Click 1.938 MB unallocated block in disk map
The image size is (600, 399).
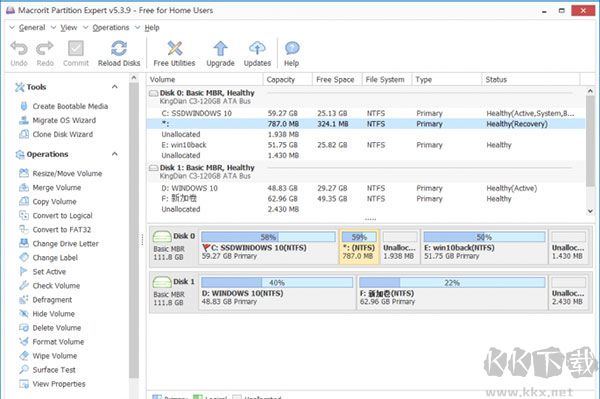[x=400, y=247]
